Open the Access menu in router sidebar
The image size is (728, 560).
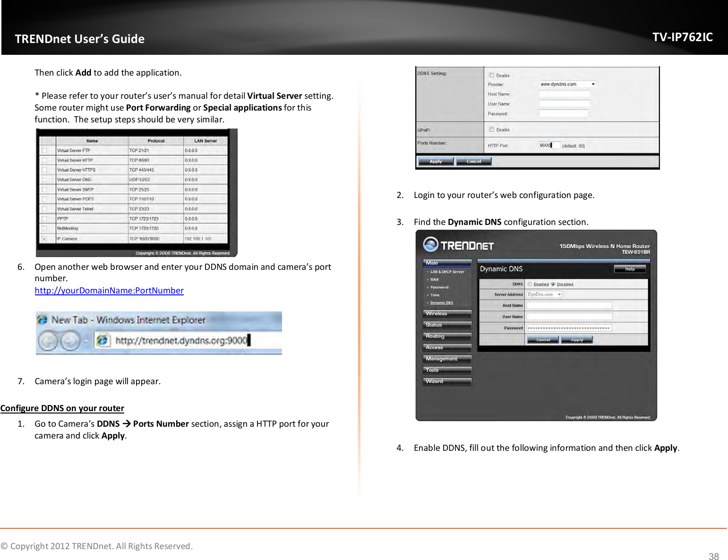pyautogui.click(x=447, y=348)
